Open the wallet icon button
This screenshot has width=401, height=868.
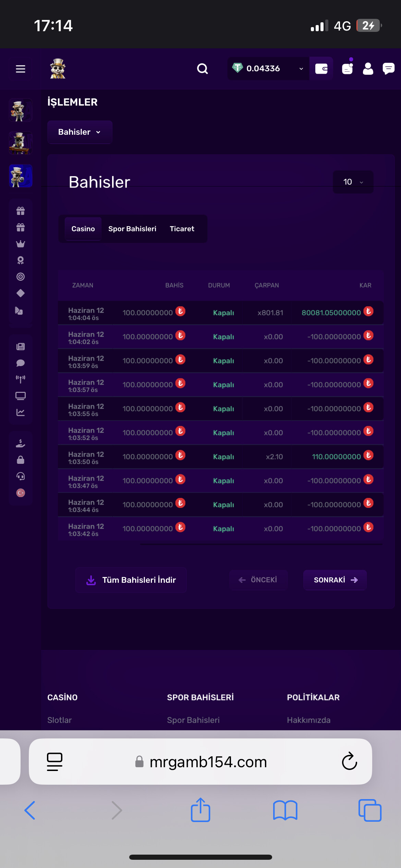pyautogui.click(x=321, y=69)
